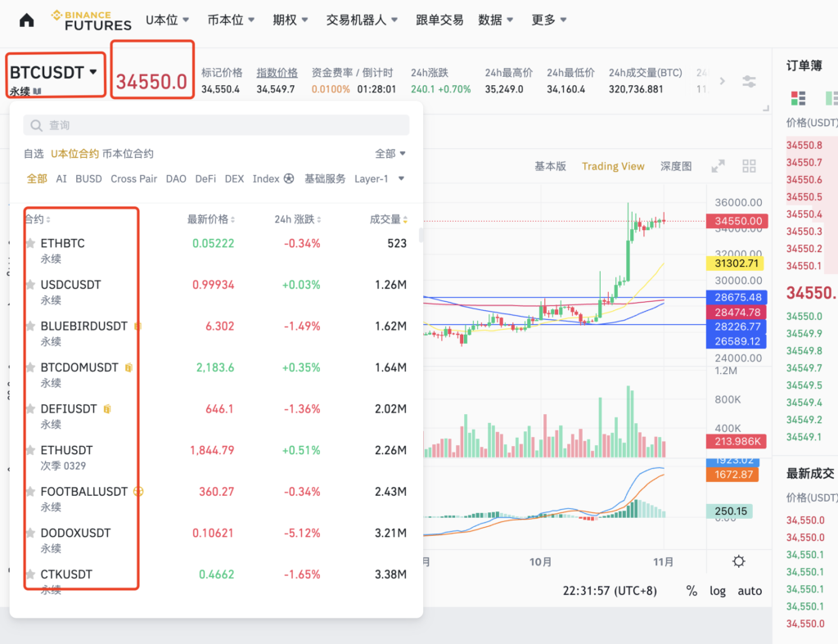Favorite the ETHBTC contract star

[x=30, y=243]
